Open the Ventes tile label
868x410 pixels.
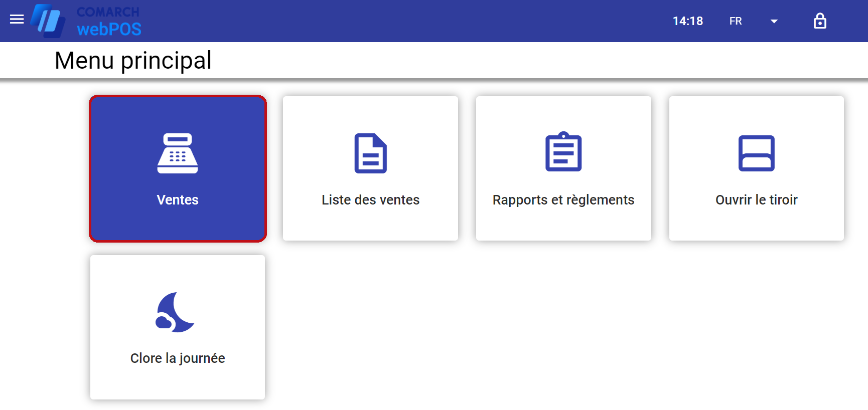(x=178, y=200)
